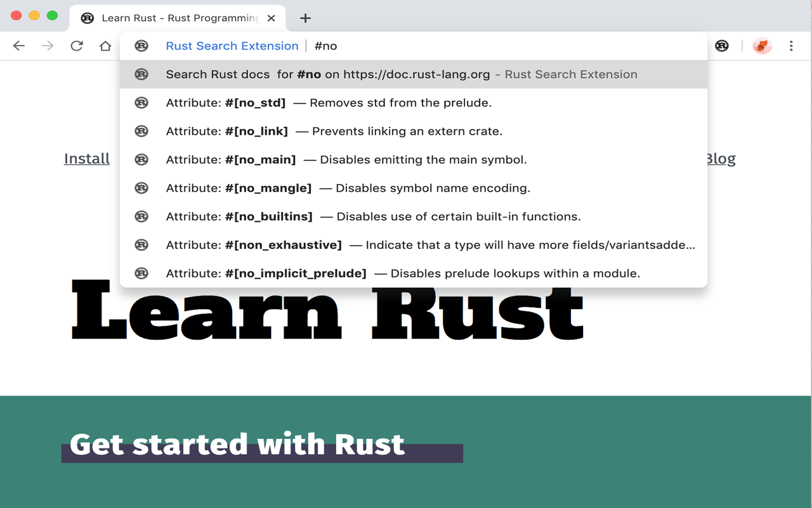
Task: Click the Rust icon on the no_mangle suggestion row
Action: pyautogui.click(x=141, y=187)
